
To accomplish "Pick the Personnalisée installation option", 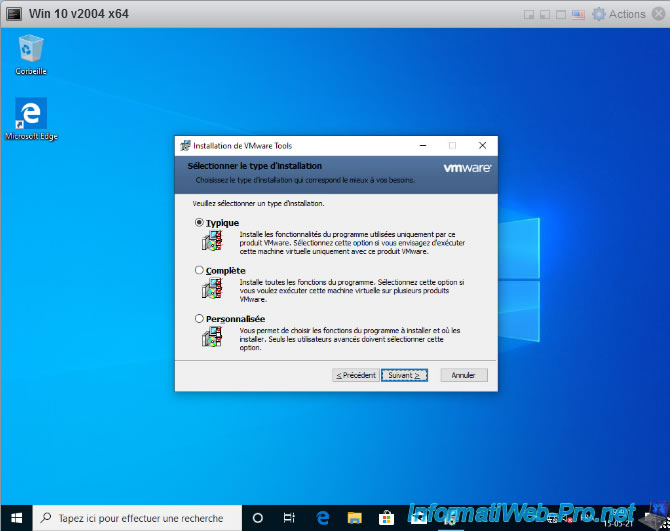I will pyautogui.click(x=199, y=319).
